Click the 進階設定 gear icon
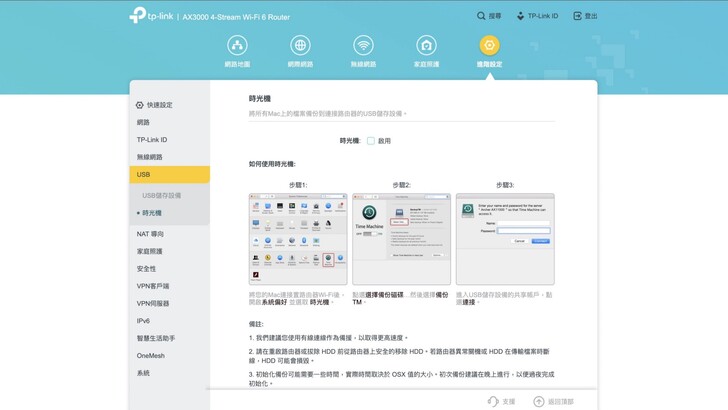728x410 pixels. pos(489,45)
